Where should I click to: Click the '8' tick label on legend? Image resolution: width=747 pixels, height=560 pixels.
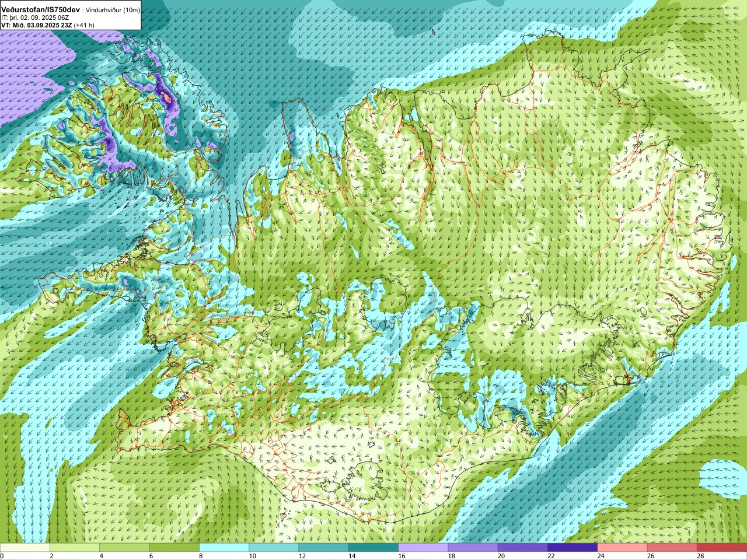tap(201, 556)
